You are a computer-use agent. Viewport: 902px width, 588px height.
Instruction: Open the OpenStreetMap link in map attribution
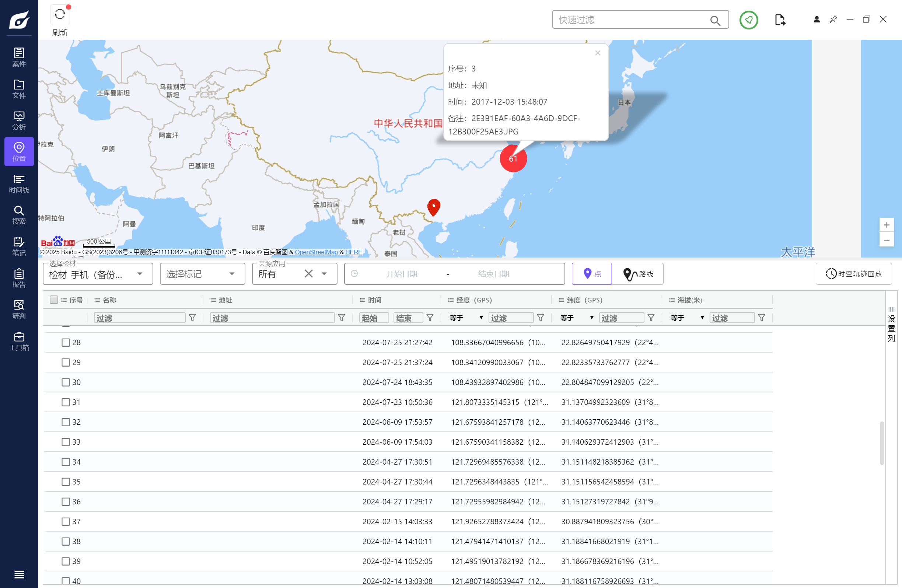[x=316, y=252]
